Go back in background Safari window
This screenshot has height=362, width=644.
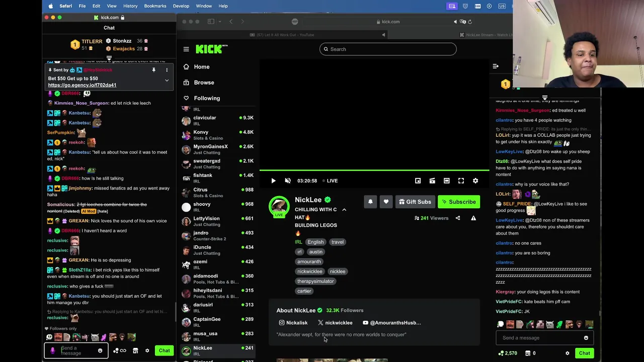231,22
